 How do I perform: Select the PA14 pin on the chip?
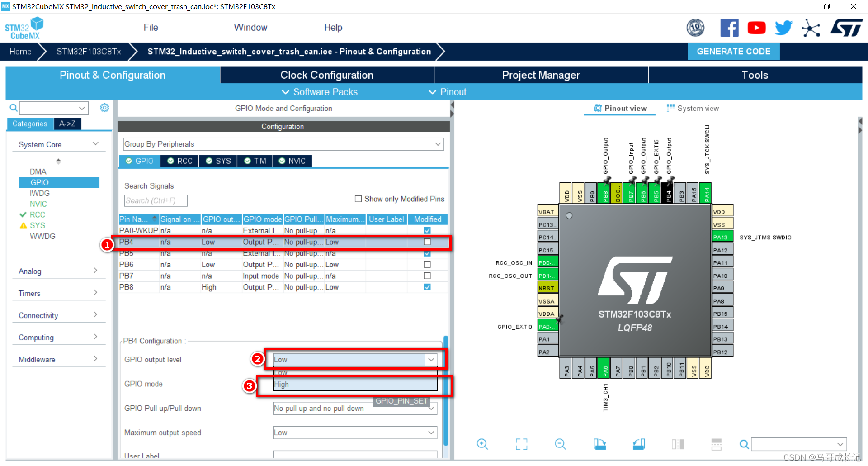(x=705, y=193)
